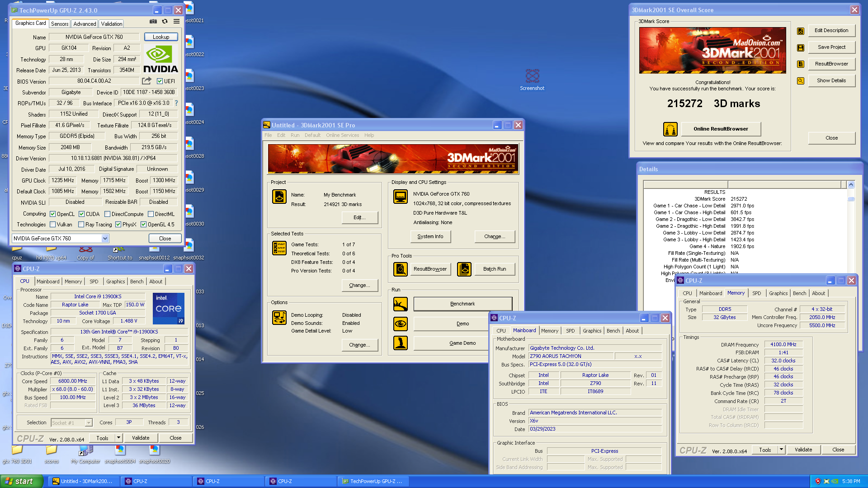The height and width of the screenshot is (488, 868).
Task: Switch to the Sensors tab in GPU-Z
Action: pyautogui.click(x=60, y=24)
